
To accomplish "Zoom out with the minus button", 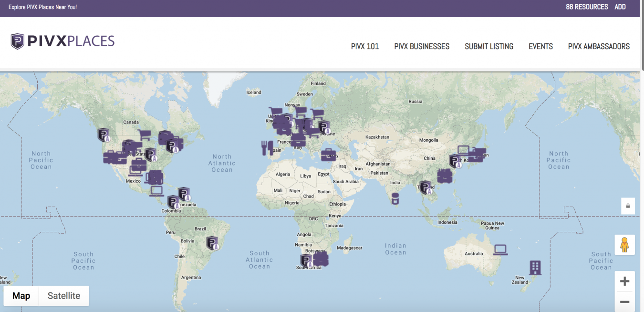I will coord(624,302).
